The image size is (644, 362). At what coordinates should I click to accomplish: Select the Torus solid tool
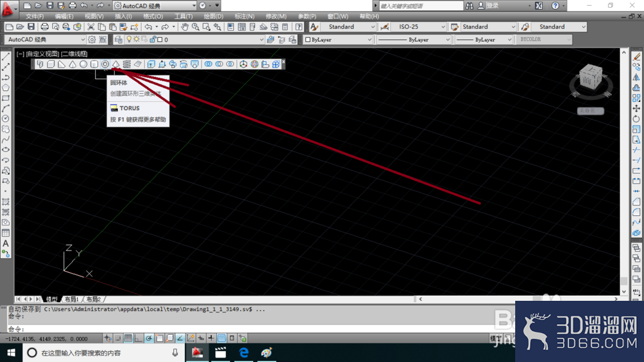tap(105, 64)
